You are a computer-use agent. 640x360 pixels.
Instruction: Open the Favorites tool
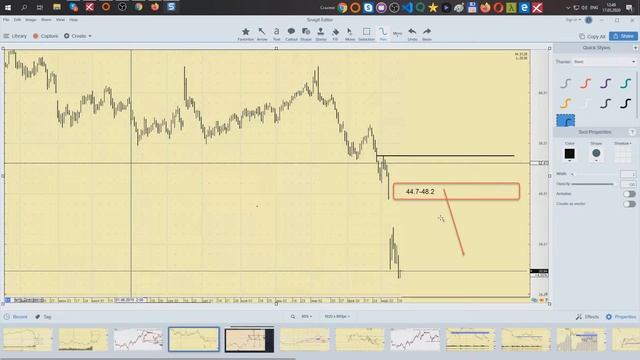pos(245,34)
